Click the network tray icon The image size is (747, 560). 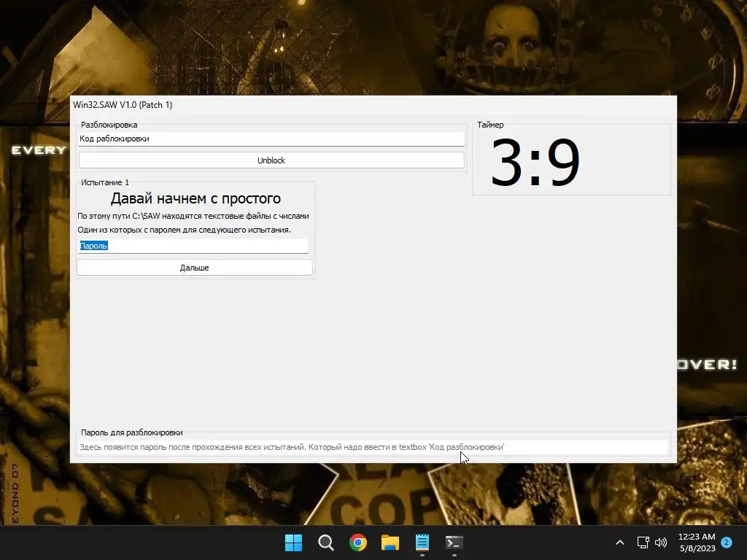tap(643, 542)
